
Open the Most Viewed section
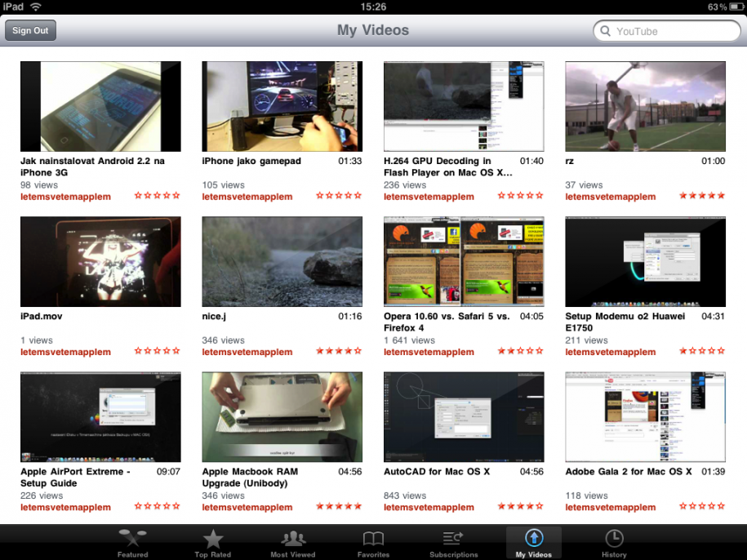pos(292,542)
